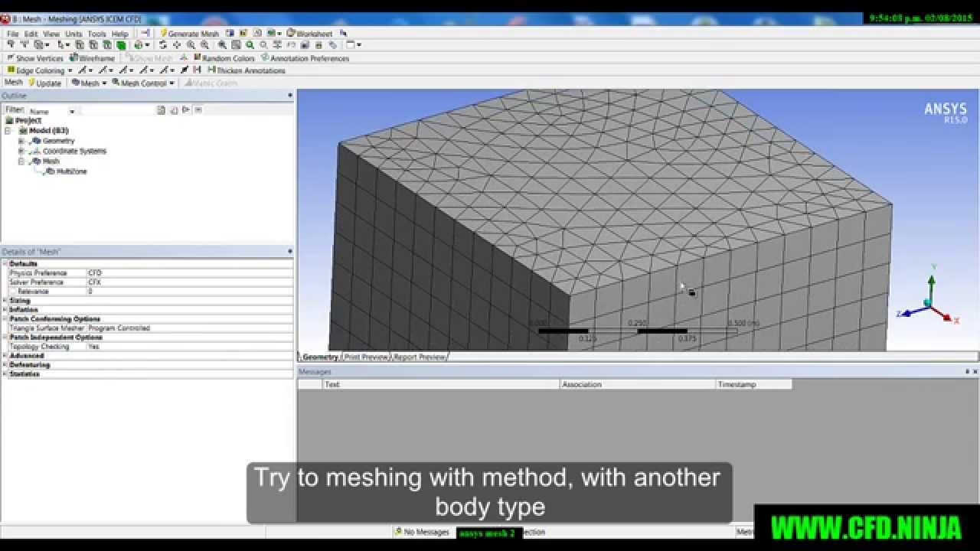Expand the Sizing details group
Viewport: 980px width, 551px height.
click(5, 301)
